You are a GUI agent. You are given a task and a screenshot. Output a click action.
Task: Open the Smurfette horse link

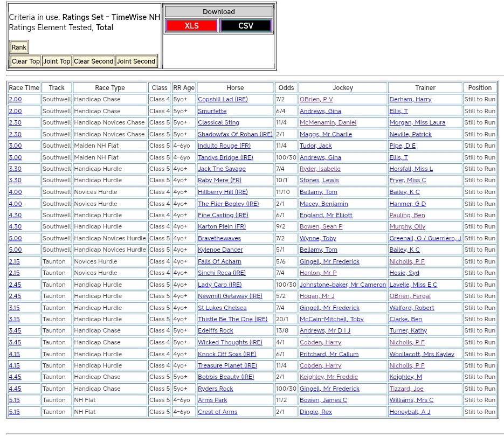[x=212, y=111]
